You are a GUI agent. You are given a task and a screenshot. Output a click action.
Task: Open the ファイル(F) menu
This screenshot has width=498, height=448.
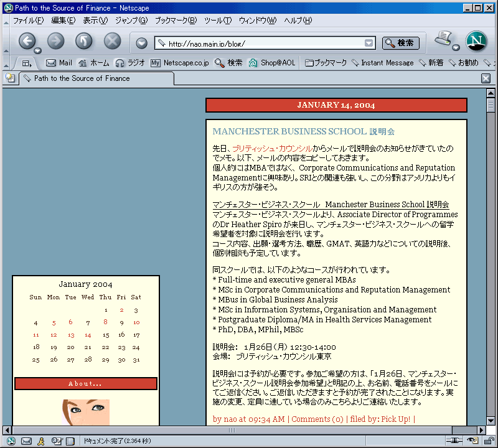click(x=28, y=21)
